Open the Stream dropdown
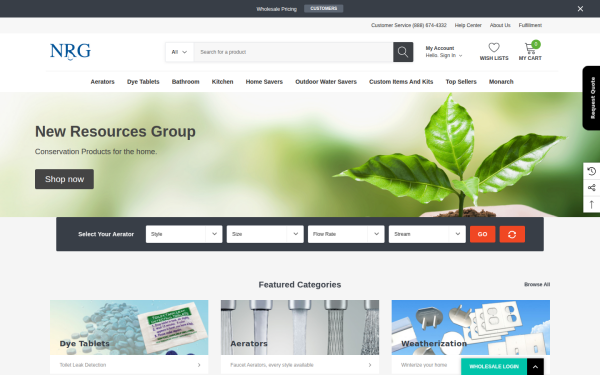 coord(427,234)
